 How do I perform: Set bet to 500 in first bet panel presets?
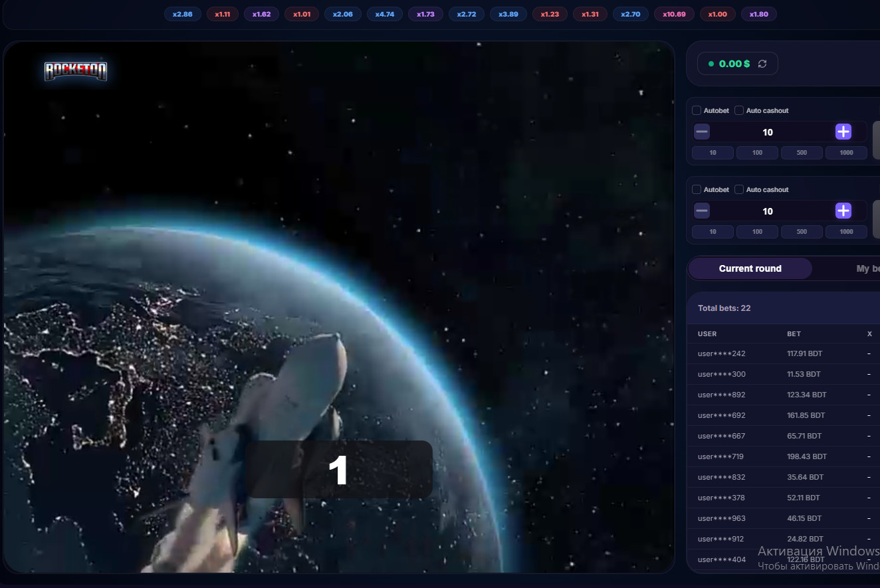point(802,153)
